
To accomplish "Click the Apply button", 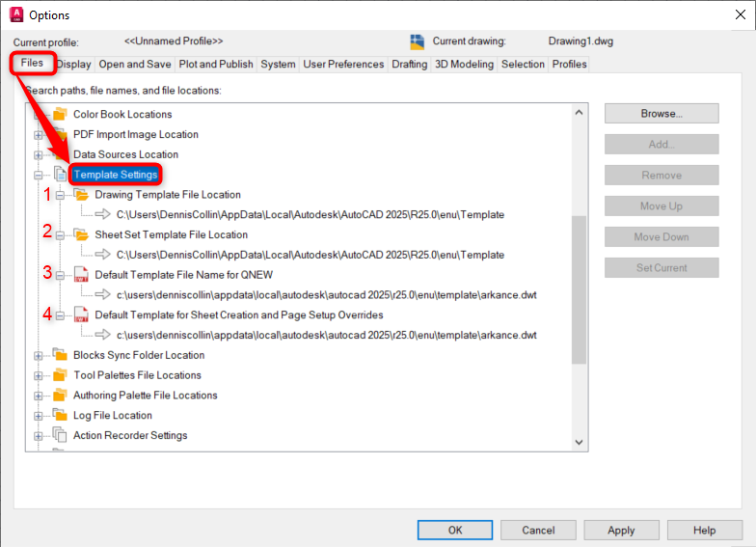I will tap(621, 531).
